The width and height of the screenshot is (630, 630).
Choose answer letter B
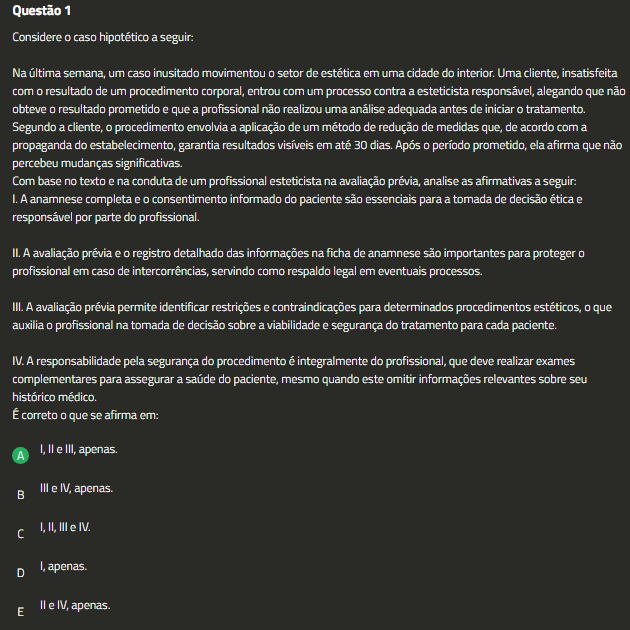pyautogui.click(x=21, y=494)
